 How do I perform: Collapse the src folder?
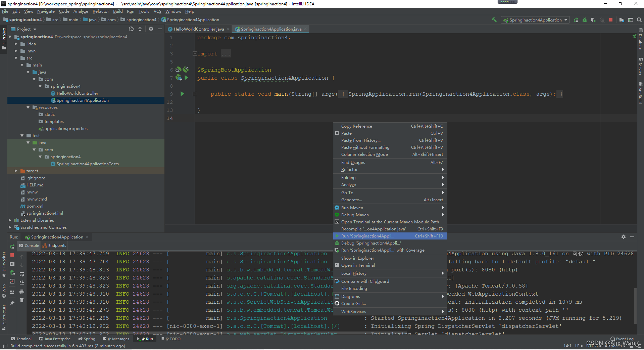(x=16, y=58)
